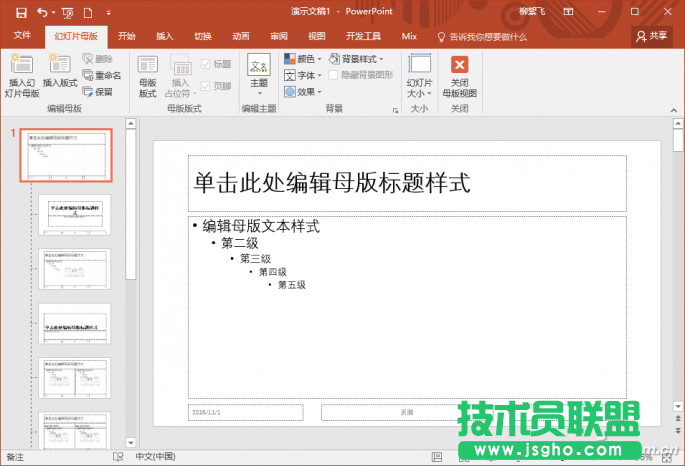Click the 保留 master button
The height and width of the screenshot is (466, 685).
98,91
